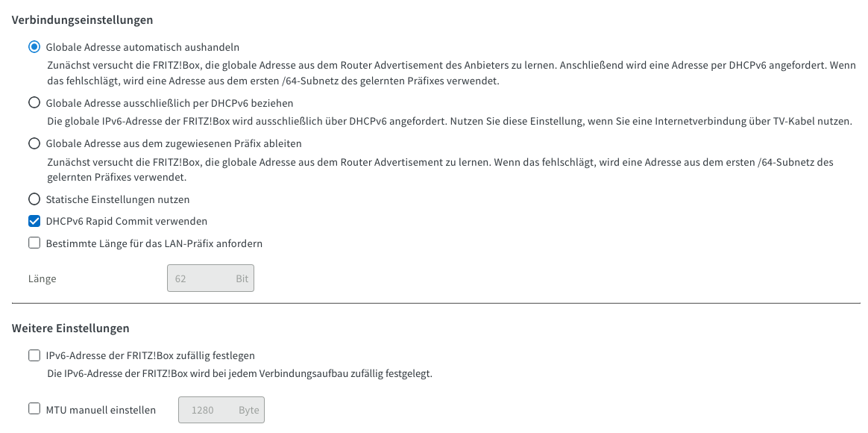The image size is (868, 433).
Task: Select the 'Globale Adresse automatisch aushandeln' radio button
Action: coord(34,46)
